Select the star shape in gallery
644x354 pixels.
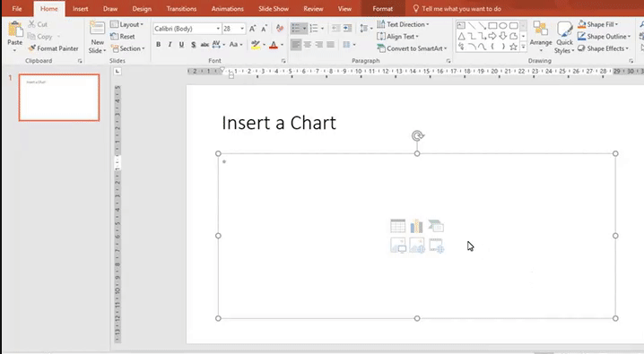[513, 47]
